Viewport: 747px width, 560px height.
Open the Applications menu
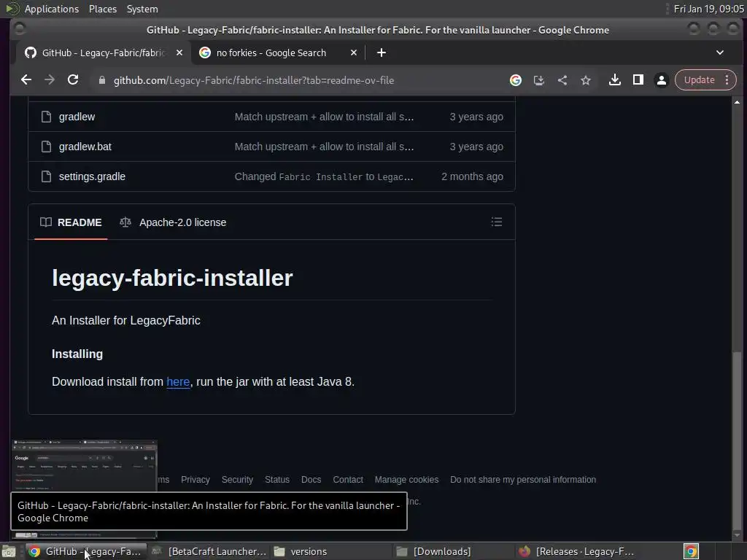(x=52, y=9)
